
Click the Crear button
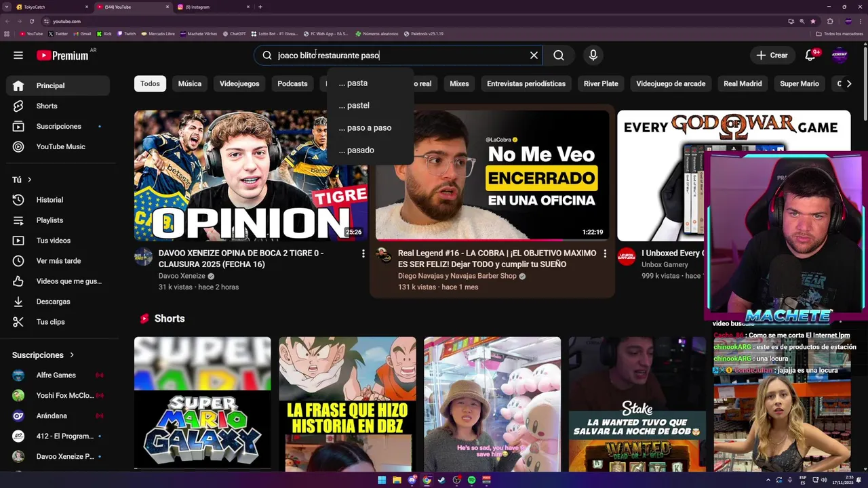tap(772, 56)
